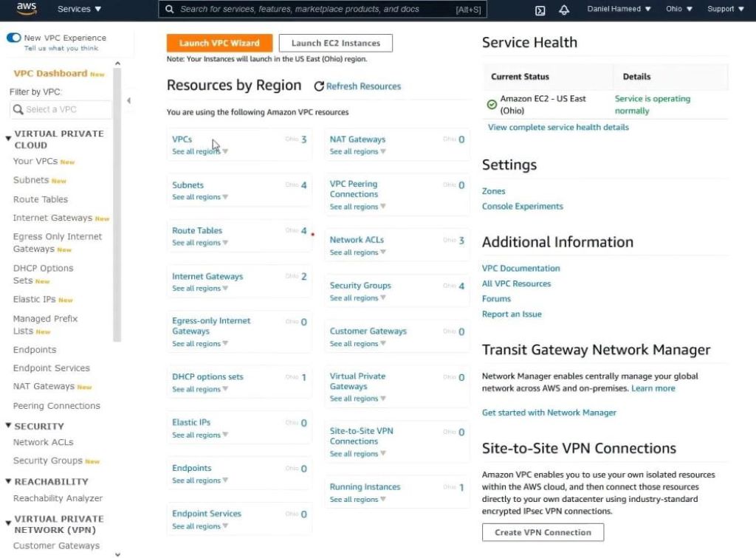Open the Forums link
This screenshot has height=558, width=756.
pos(496,299)
